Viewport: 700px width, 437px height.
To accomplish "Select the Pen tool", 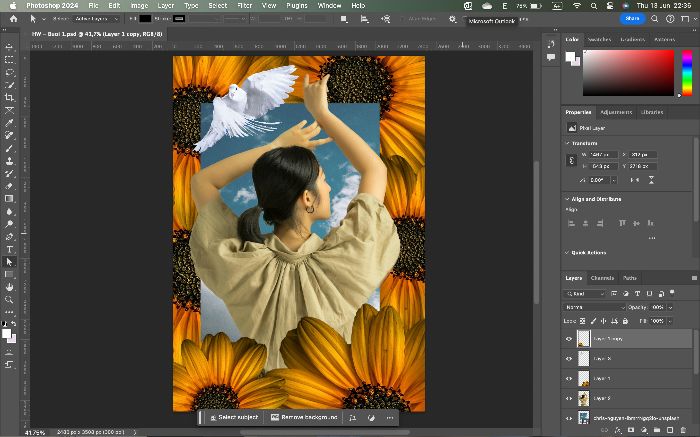I will 9,237.
